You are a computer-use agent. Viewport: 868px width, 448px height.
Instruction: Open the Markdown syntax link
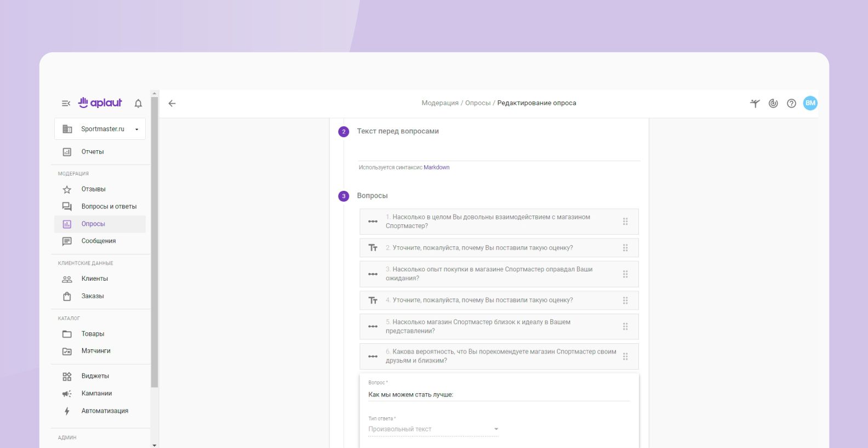click(x=436, y=168)
